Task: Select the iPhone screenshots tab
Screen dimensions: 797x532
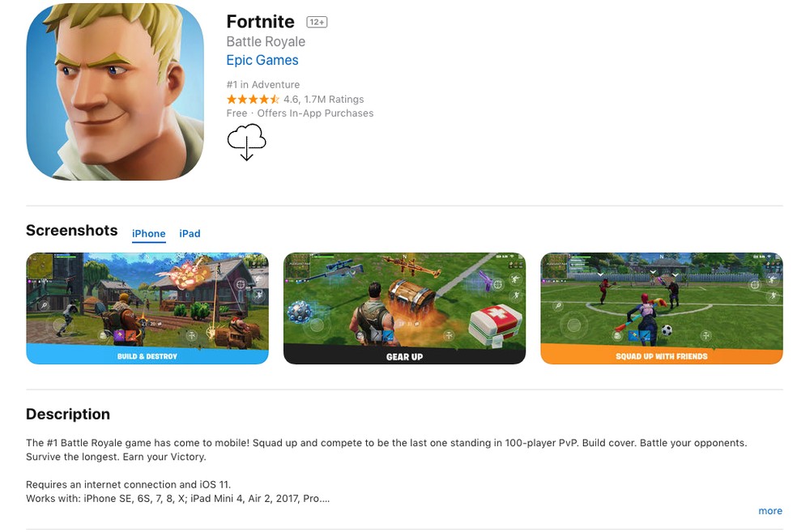Action: 148,234
